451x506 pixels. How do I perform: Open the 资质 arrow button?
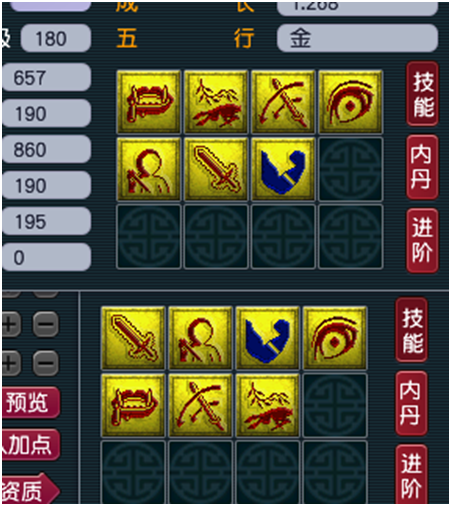pos(30,489)
